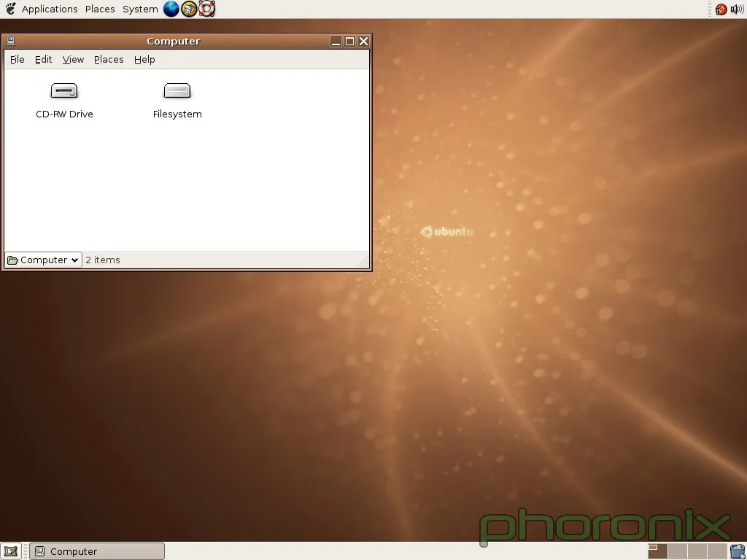Launch the Firefox web browser from panel
Image resolution: width=747 pixels, height=560 pixels.
(x=171, y=9)
